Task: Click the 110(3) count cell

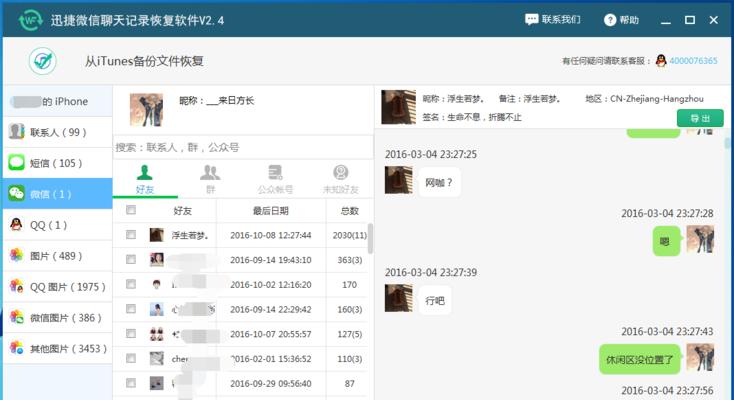Action: (349, 359)
